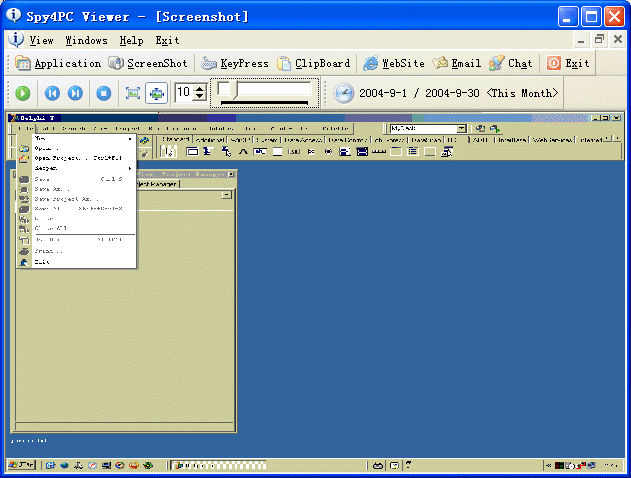Click the screenshot position slider thumb
Image resolution: width=631 pixels, height=478 pixels.
pyautogui.click(x=233, y=89)
